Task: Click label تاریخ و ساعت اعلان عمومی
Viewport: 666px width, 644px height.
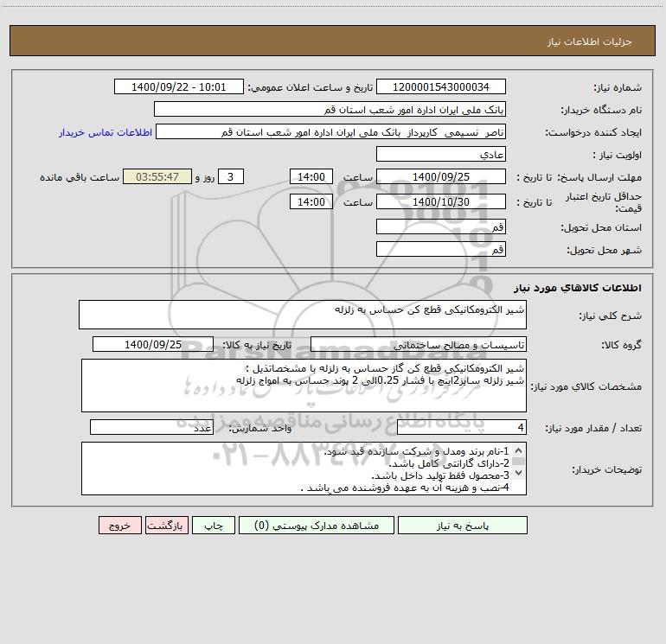Action: tap(311, 87)
